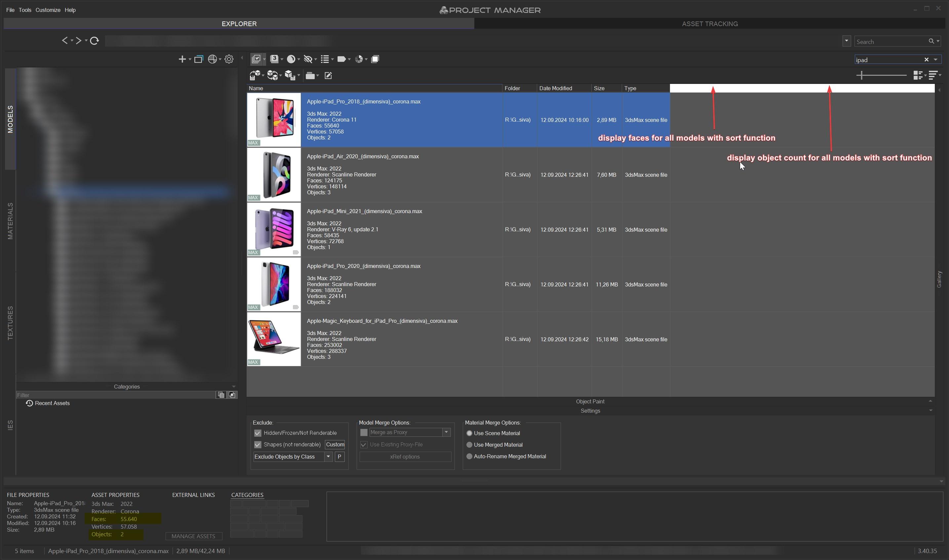Toggle the Shapes (not renderable) checkbox
This screenshot has width=949, height=560.
click(258, 444)
